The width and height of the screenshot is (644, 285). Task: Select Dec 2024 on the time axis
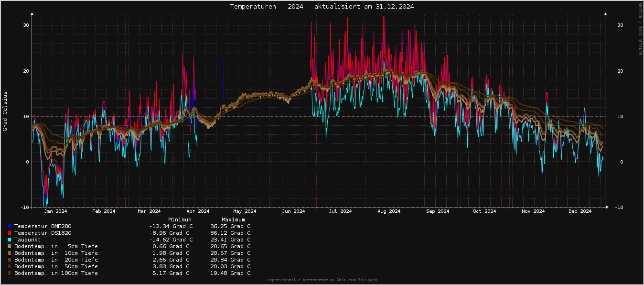tap(580, 211)
